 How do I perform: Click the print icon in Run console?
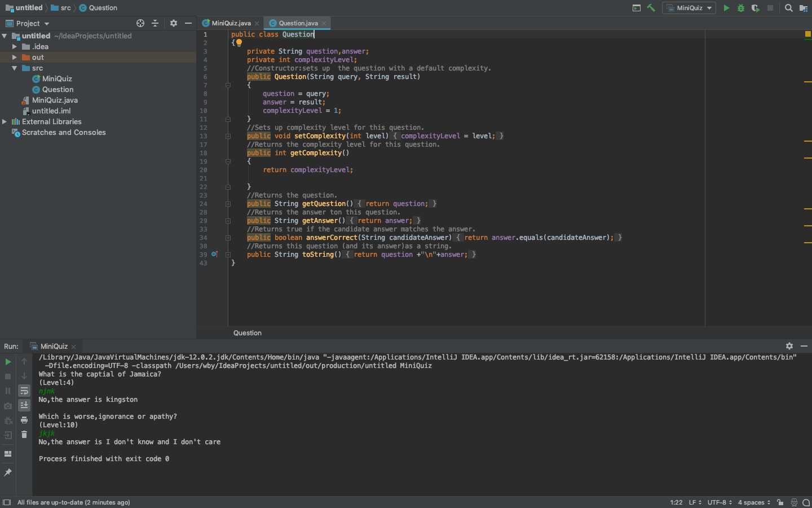click(x=24, y=420)
